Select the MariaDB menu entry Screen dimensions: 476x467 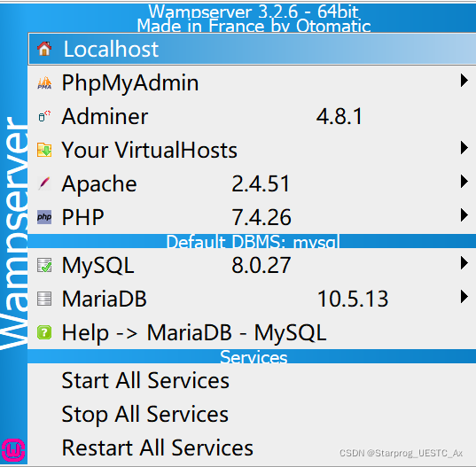pos(252,299)
